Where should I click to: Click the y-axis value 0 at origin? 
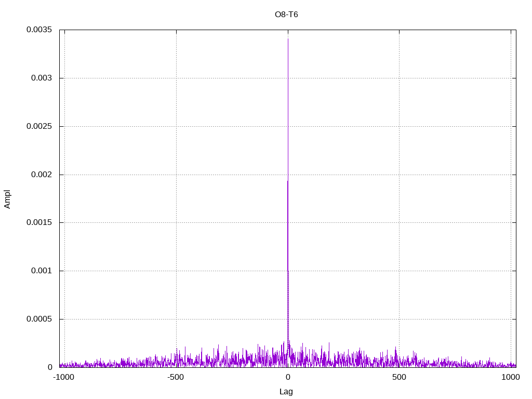click(x=50, y=367)
